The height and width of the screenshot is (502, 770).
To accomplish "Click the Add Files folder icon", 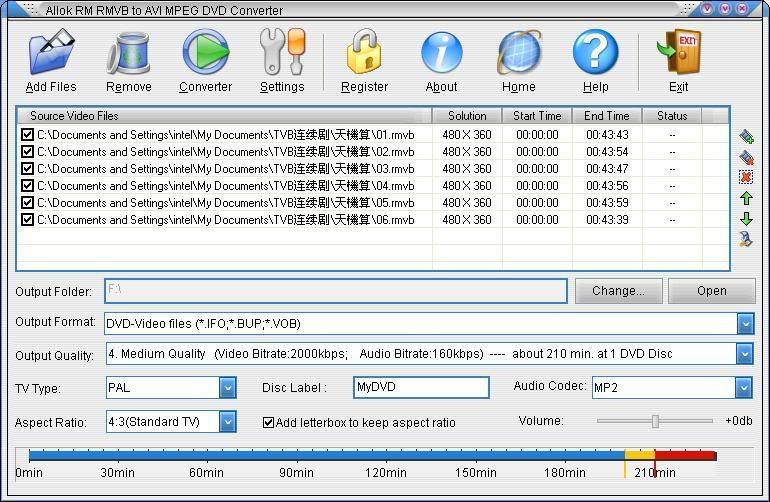I will (51, 52).
